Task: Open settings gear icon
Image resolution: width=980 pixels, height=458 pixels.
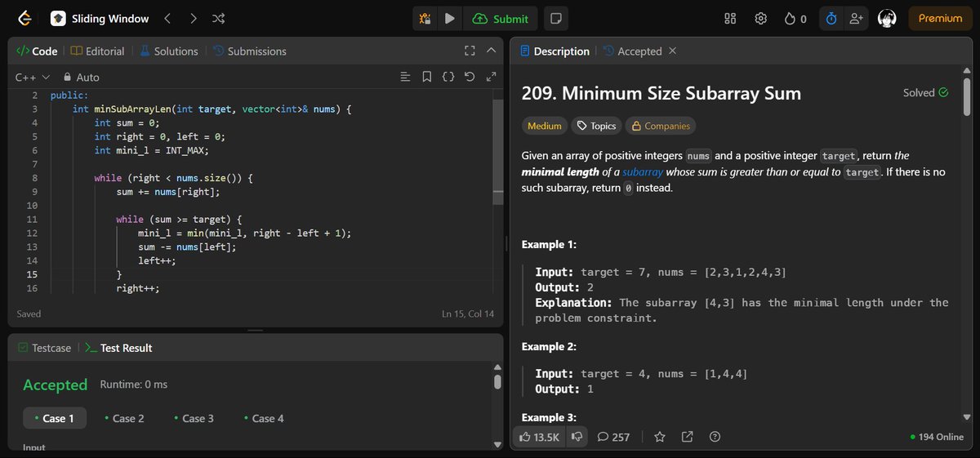Action: tap(760, 18)
